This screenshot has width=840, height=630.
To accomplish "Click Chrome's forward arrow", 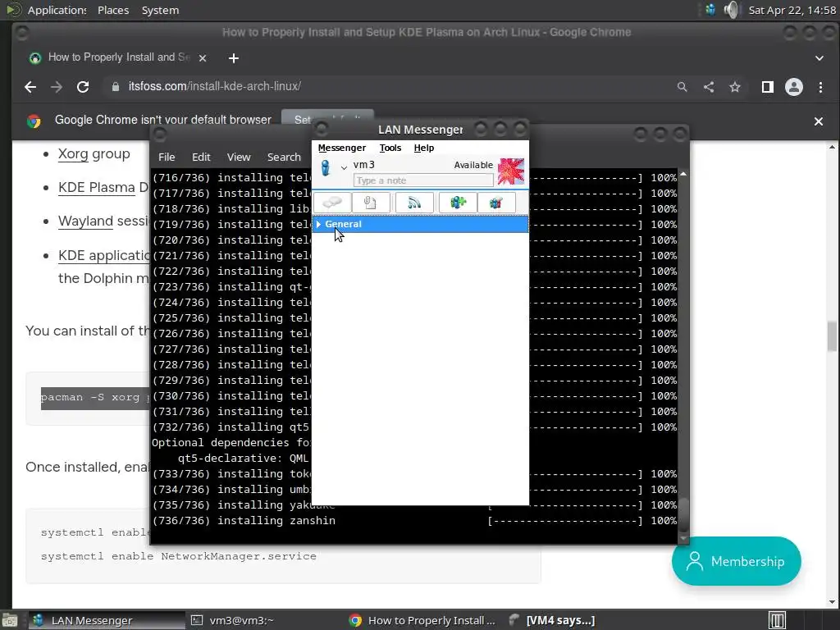I will click(57, 87).
